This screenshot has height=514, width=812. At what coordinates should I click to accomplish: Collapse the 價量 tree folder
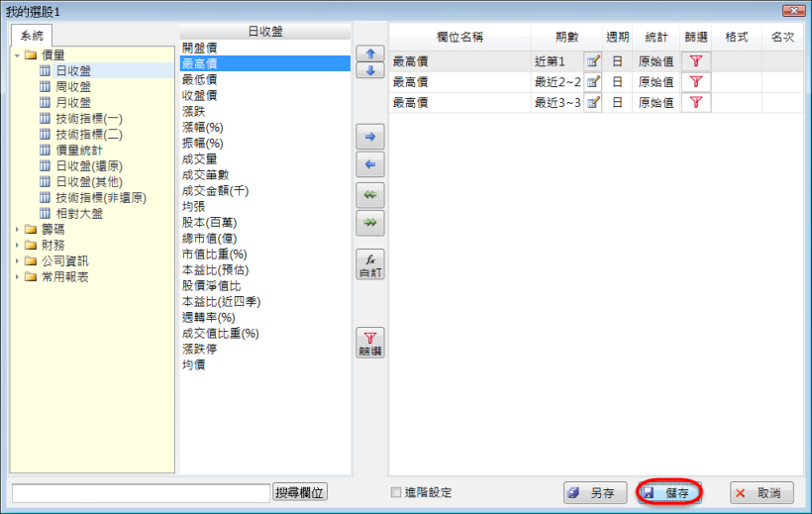18,54
